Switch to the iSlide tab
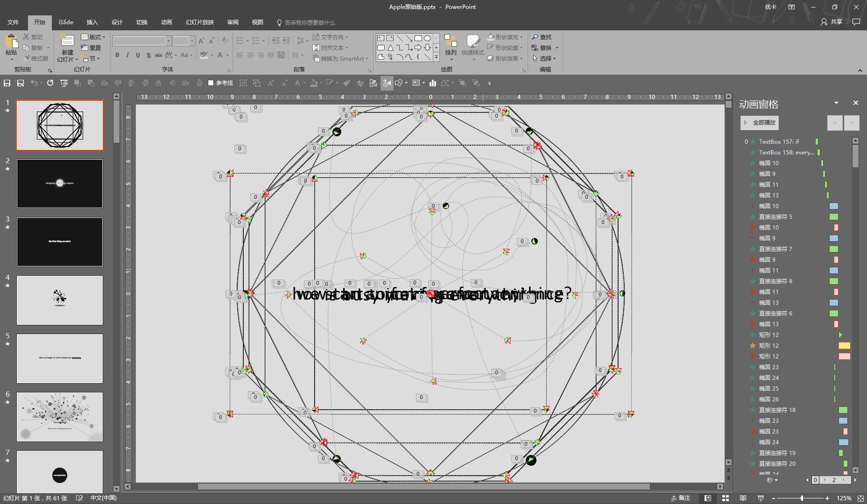 (x=66, y=22)
